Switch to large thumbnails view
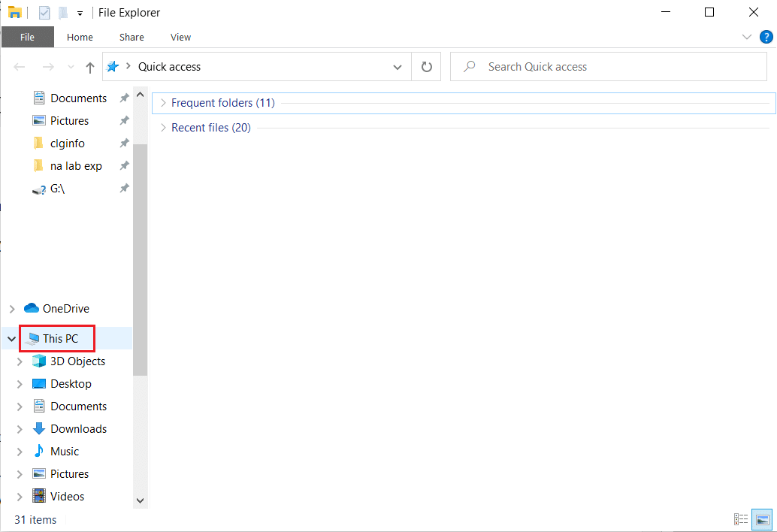This screenshot has width=777, height=532. (763, 519)
